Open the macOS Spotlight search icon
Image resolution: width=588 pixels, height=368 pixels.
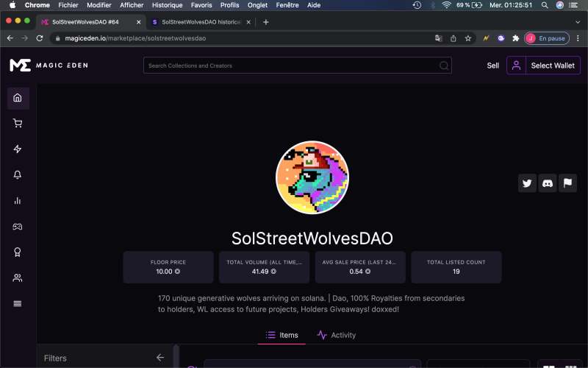(x=545, y=5)
